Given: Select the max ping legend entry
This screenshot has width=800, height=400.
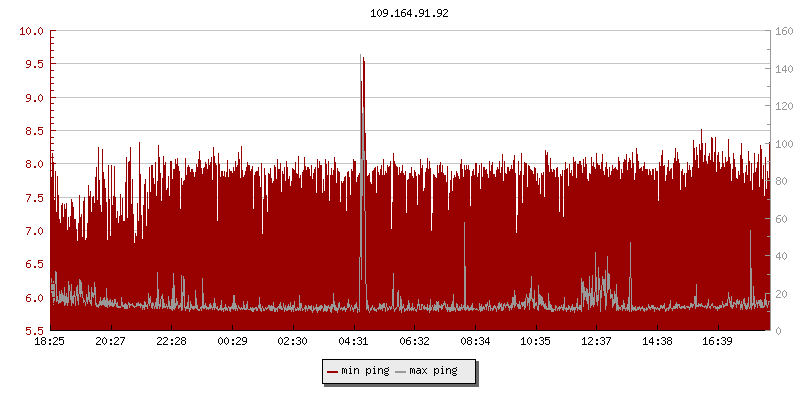Looking at the screenshot, I should [x=433, y=371].
